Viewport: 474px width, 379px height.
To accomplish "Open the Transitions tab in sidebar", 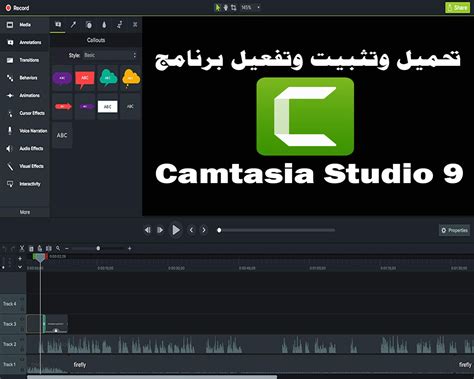I will point(25,60).
